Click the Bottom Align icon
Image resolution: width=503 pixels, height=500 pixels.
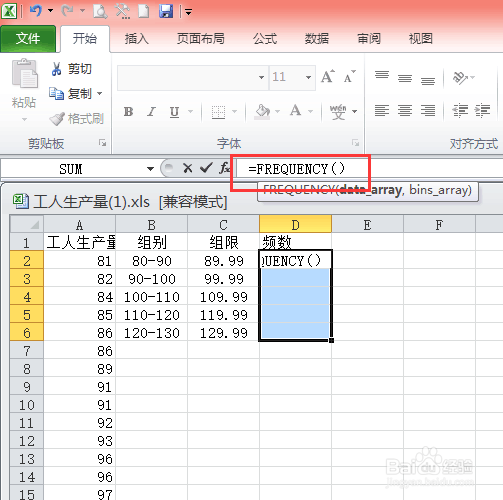pos(428,80)
